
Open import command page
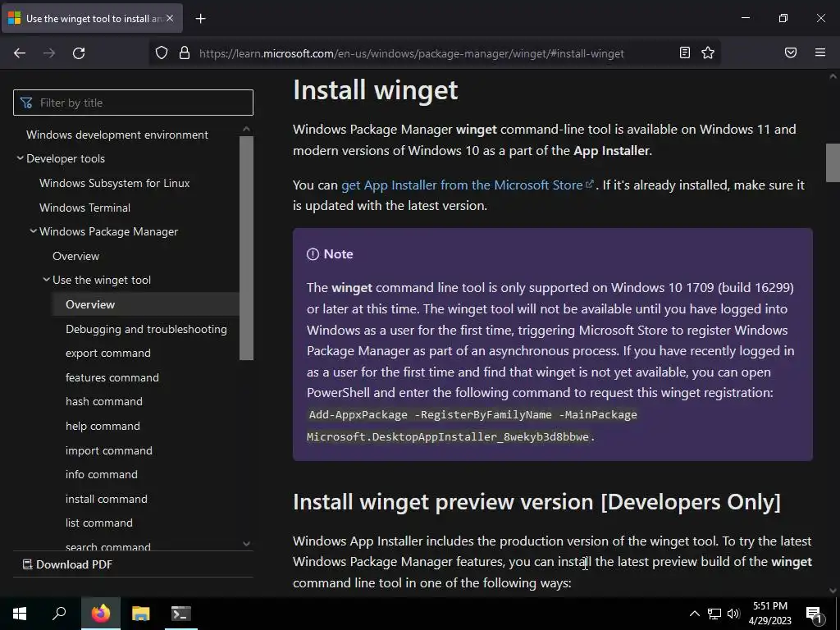coord(109,450)
